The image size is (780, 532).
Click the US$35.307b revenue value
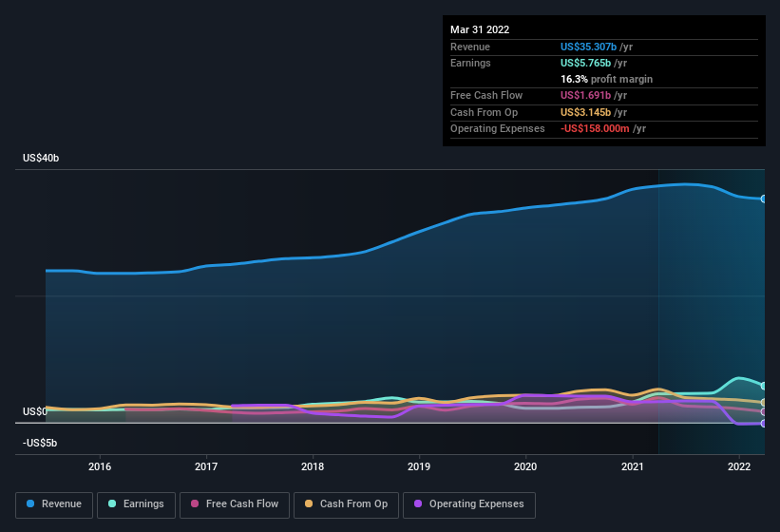click(x=588, y=47)
